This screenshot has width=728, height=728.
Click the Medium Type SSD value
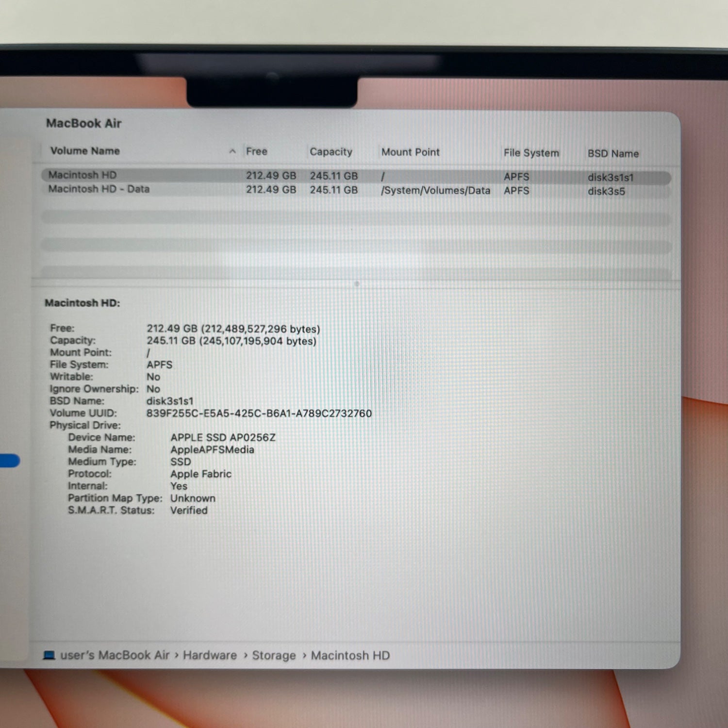181,462
